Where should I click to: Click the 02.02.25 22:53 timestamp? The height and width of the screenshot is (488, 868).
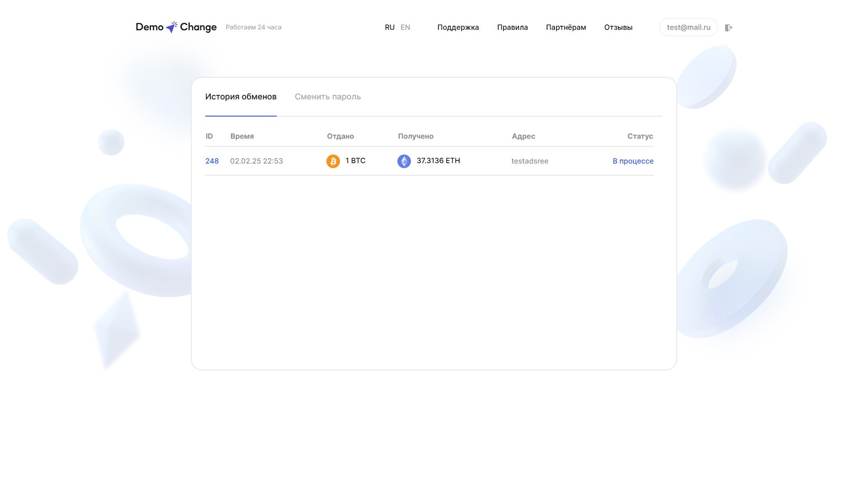click(x=256, y=161)
